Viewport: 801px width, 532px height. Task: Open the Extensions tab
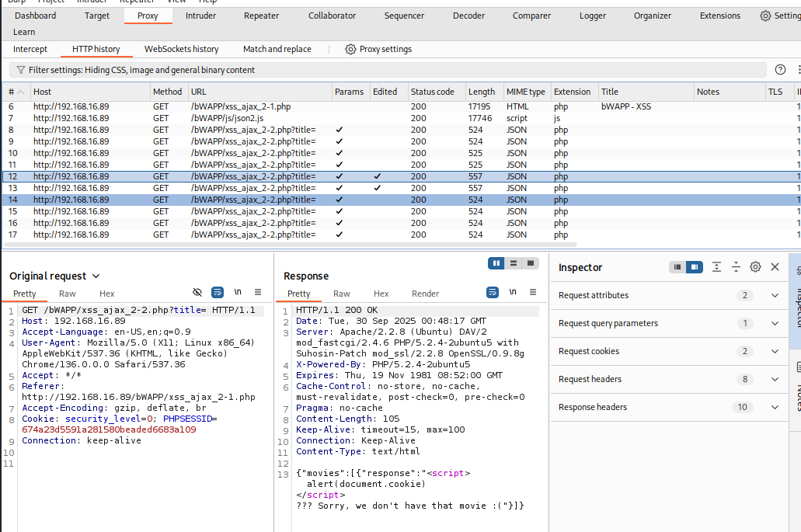pyautogui.click(x=719, y=16)
